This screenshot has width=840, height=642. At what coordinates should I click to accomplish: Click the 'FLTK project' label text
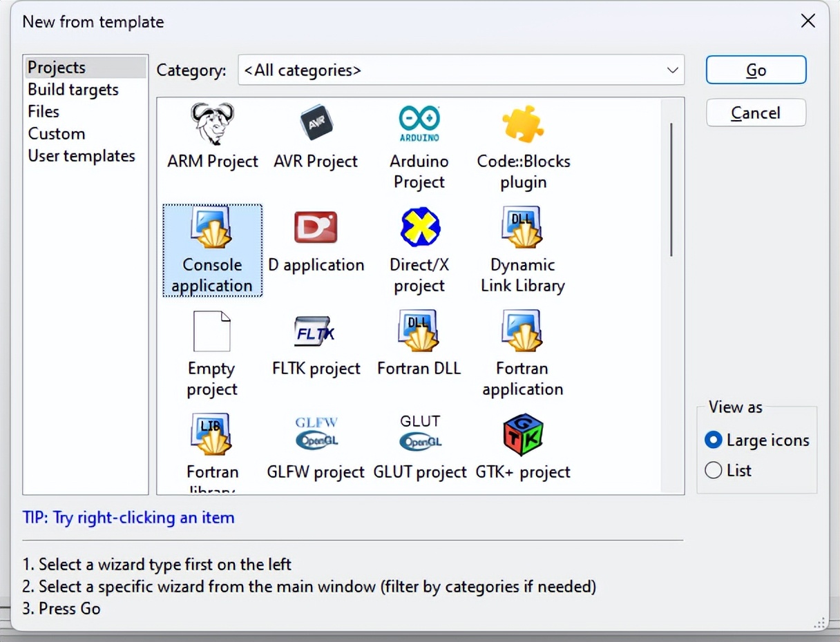point(316,369)
